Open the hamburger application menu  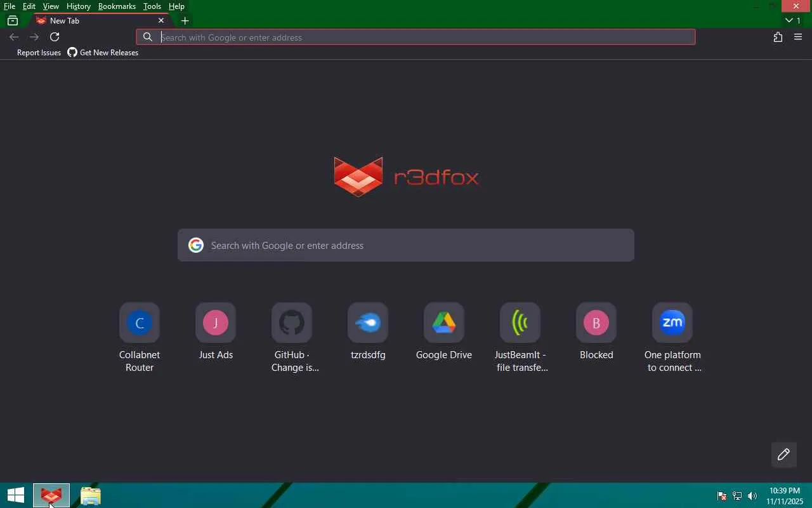pyautogui.click(x=799, y=37)
